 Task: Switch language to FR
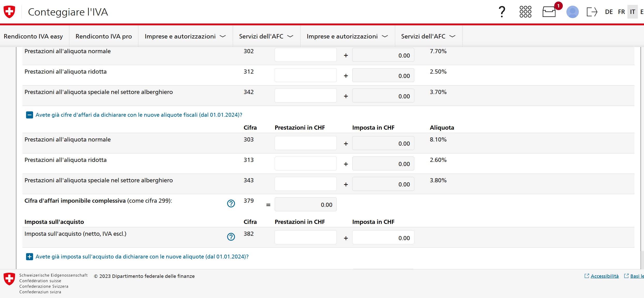621,12
